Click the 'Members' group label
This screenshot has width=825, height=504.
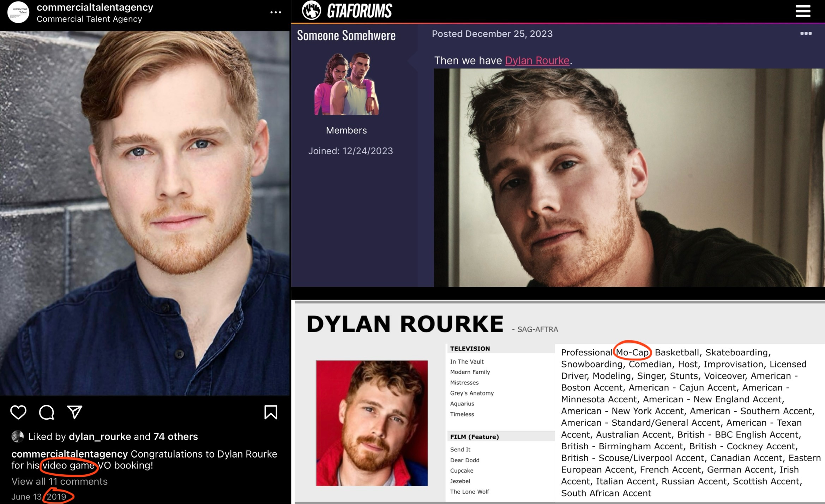pyautogui.click(x=346, y=131)
